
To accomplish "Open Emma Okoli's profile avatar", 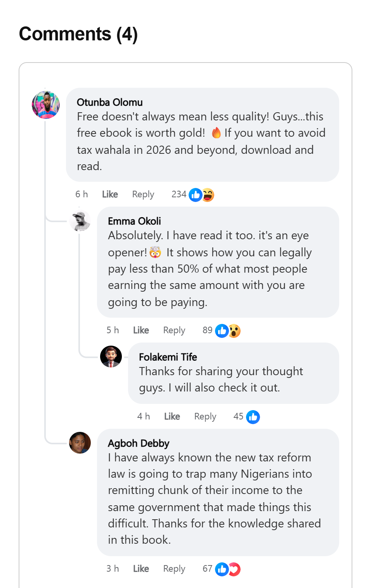I will pos(80,221).
